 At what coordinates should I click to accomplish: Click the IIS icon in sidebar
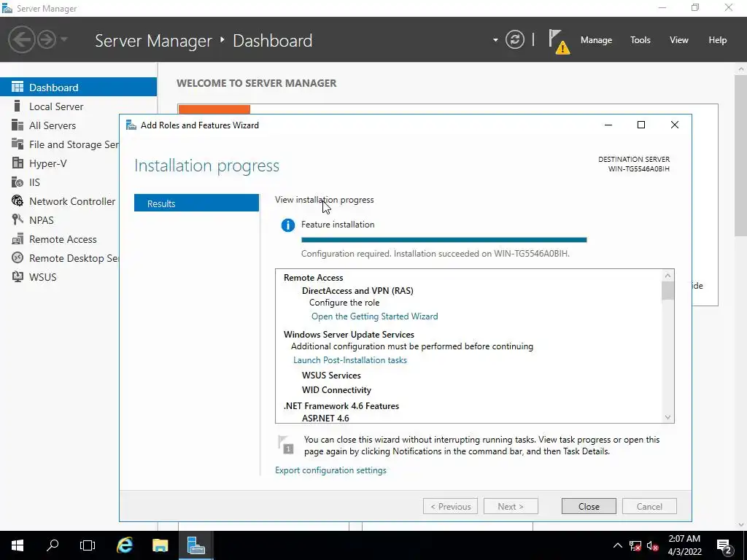(18, 182)
